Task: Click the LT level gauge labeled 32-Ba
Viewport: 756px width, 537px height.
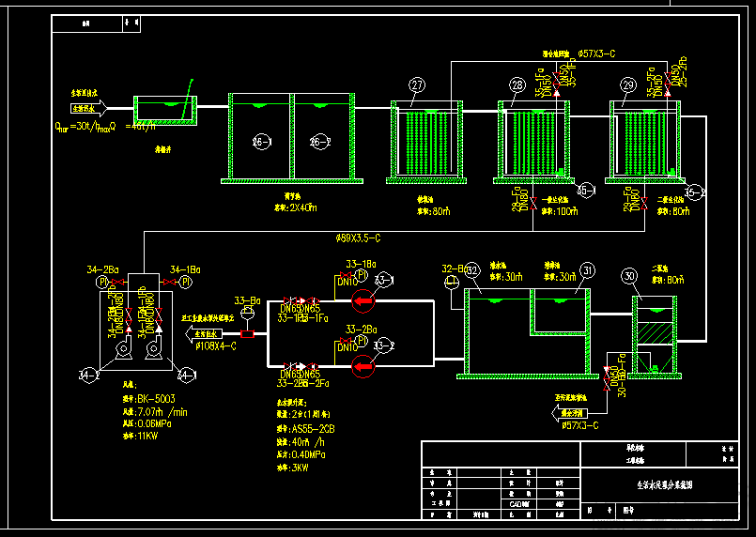Action: pos(452,282)
